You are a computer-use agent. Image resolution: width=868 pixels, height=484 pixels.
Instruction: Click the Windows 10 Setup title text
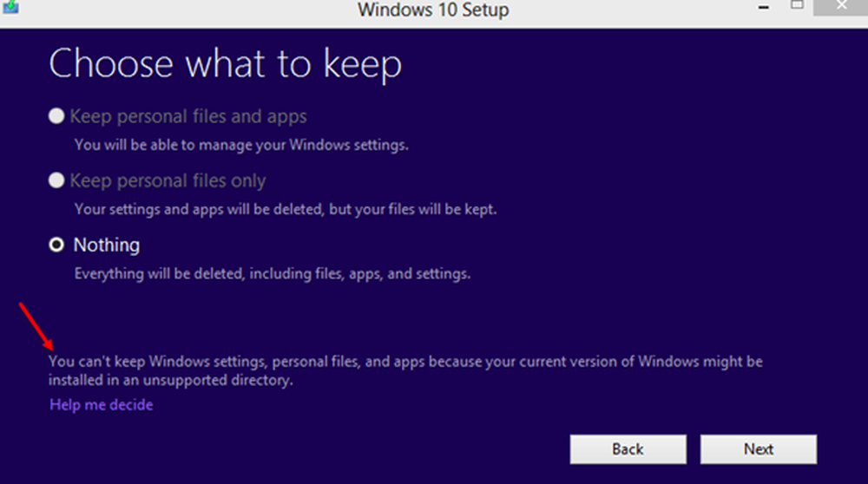coord(433,10)
